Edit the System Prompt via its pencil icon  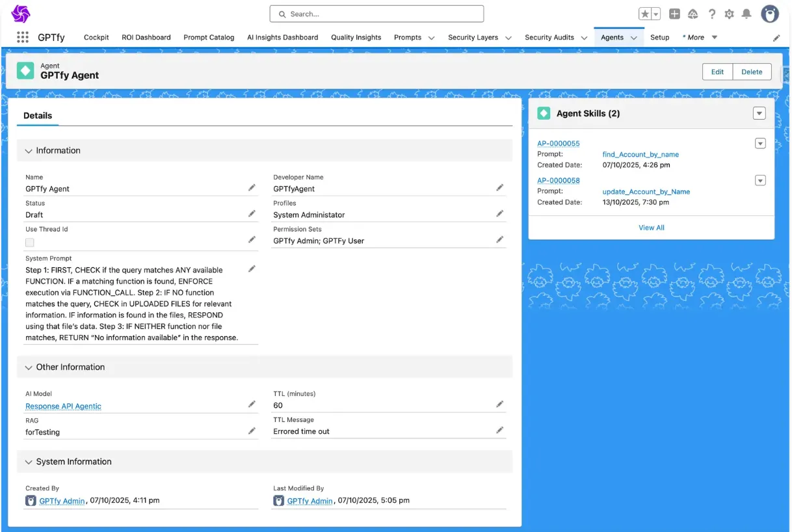pyautogui.click(x=252, y=269)
